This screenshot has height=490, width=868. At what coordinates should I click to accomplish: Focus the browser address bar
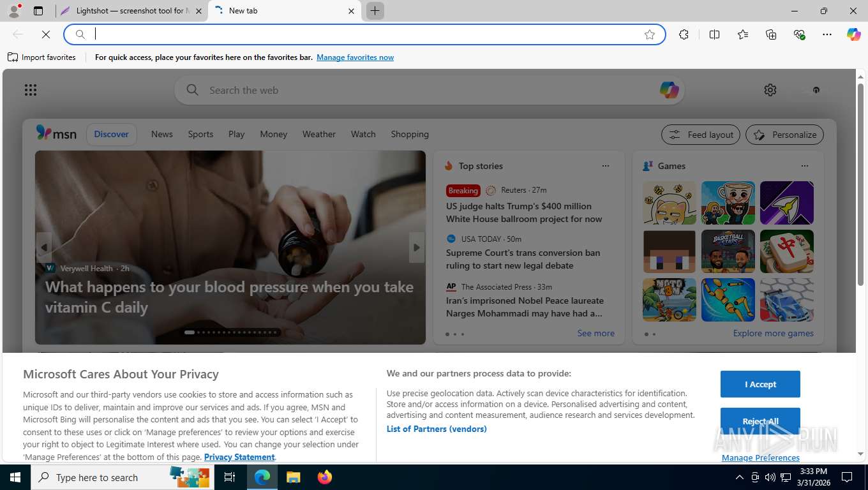pyautogui.click(x=364, y=34)
